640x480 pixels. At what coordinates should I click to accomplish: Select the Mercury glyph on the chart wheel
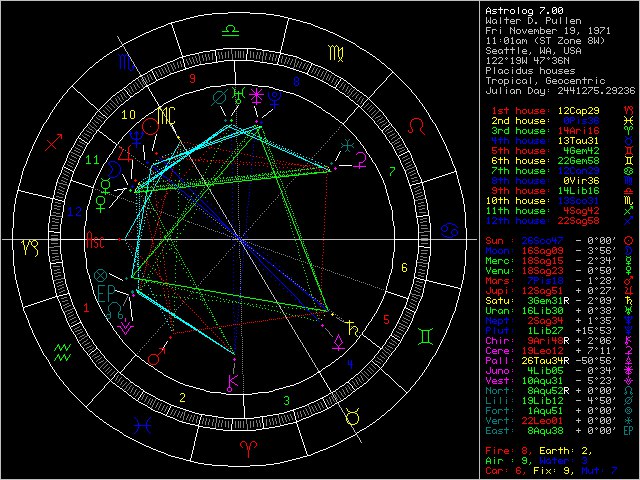(105, 187)
